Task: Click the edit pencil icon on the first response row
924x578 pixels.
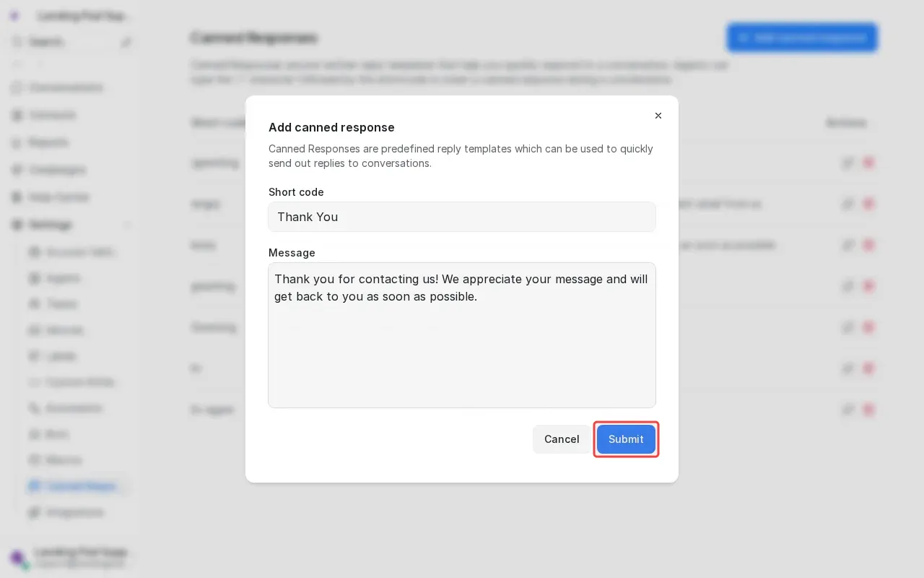Action: click(848, 163)
